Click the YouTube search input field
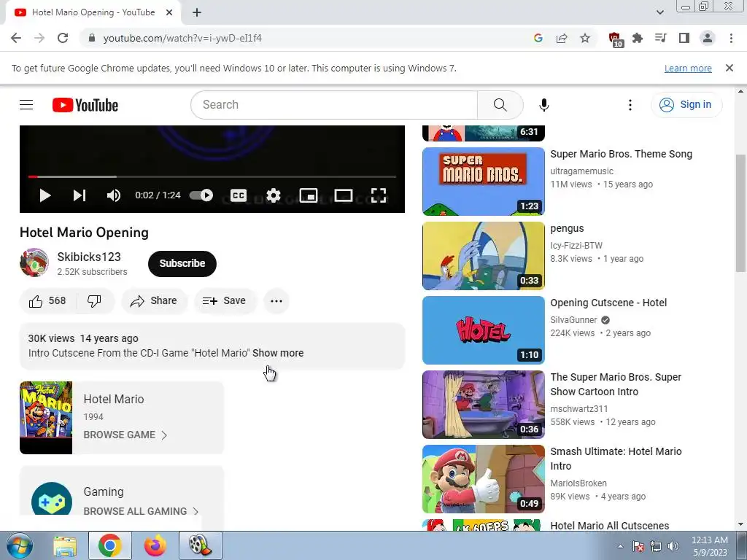Image resolution: width=747 pixels, height=560 pixels. 334,105
